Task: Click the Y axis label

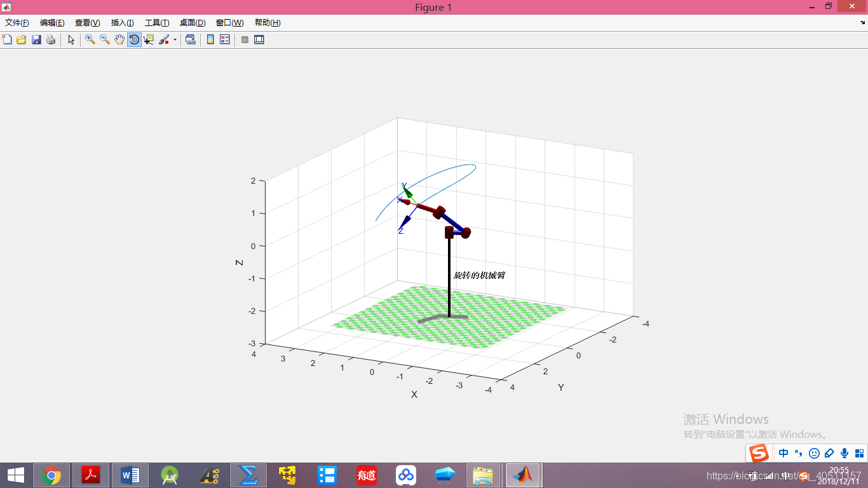Action: [560, 387]
